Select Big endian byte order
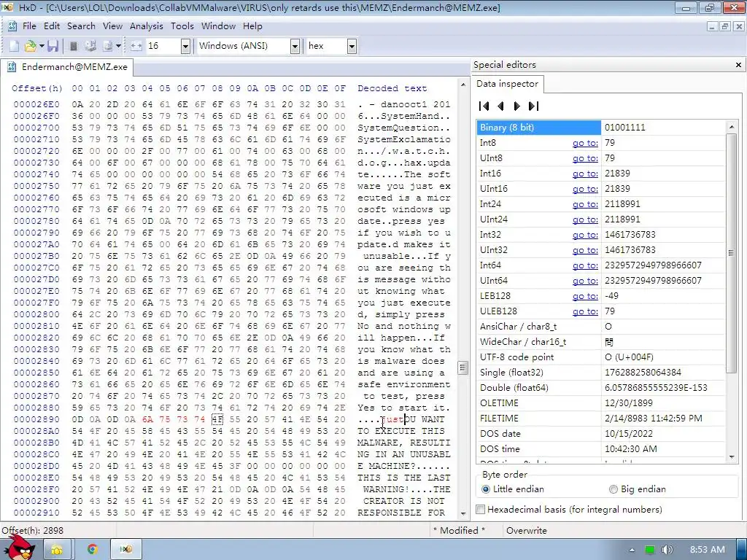747x560 pixels. [x=638, y=489]
